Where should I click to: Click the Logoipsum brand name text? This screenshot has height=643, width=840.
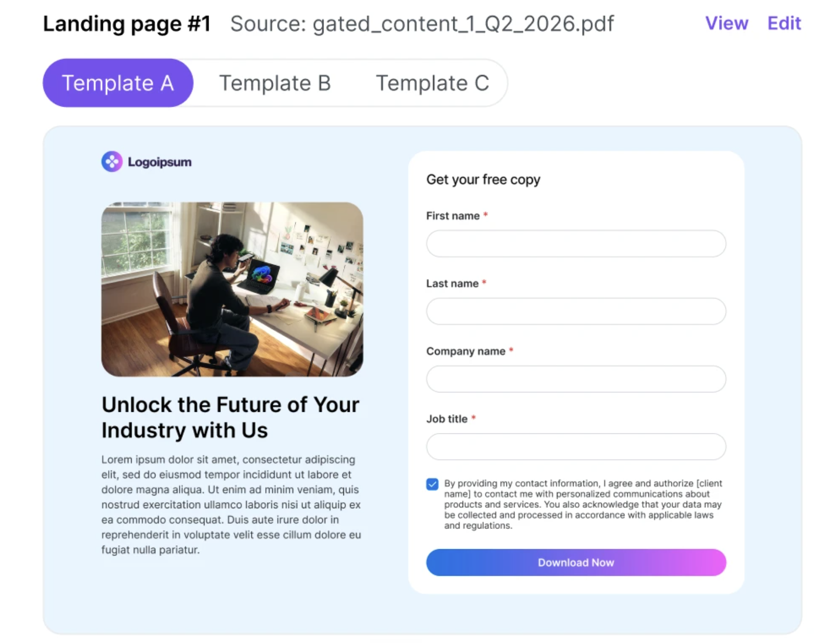(x=160, y=162)
